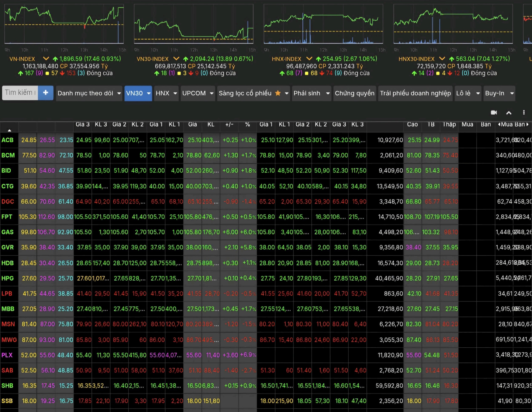Open the DGC stock symbol

point(7,202)
